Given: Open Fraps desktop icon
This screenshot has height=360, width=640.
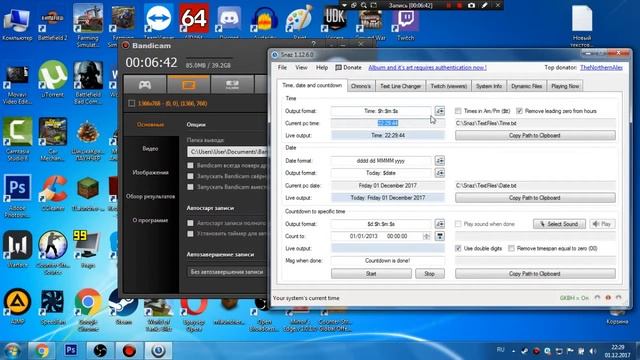Looking at the screenshot, I should (x=88, y=250).
